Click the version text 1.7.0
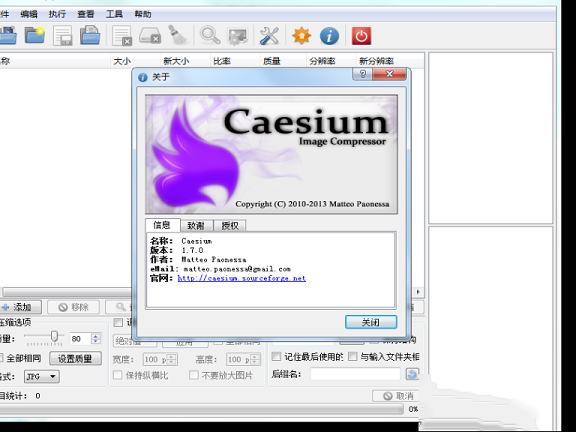576x432 pixels. click(x=192, y=251)
